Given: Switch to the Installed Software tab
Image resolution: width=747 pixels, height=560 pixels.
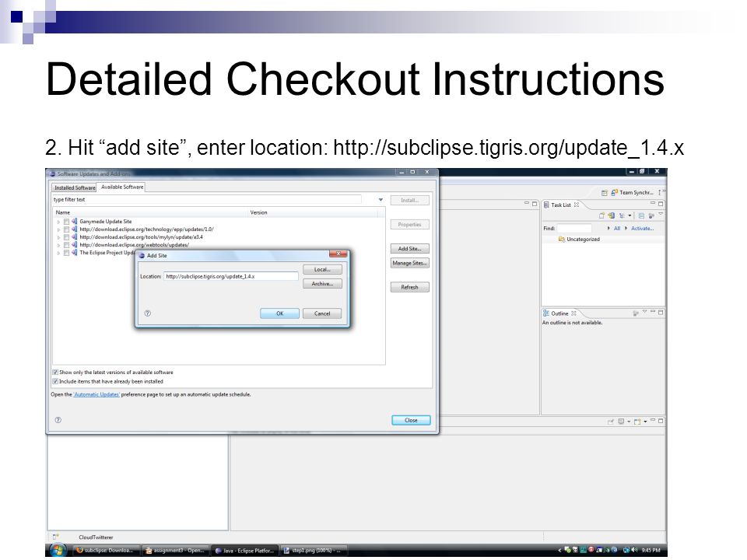Looking at the screenshot, I should (75, 187).
